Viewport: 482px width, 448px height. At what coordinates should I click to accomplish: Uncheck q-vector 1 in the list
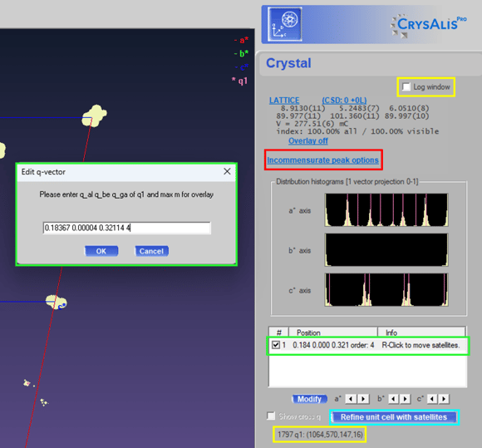pyautogui.click(x=276, y=345)
